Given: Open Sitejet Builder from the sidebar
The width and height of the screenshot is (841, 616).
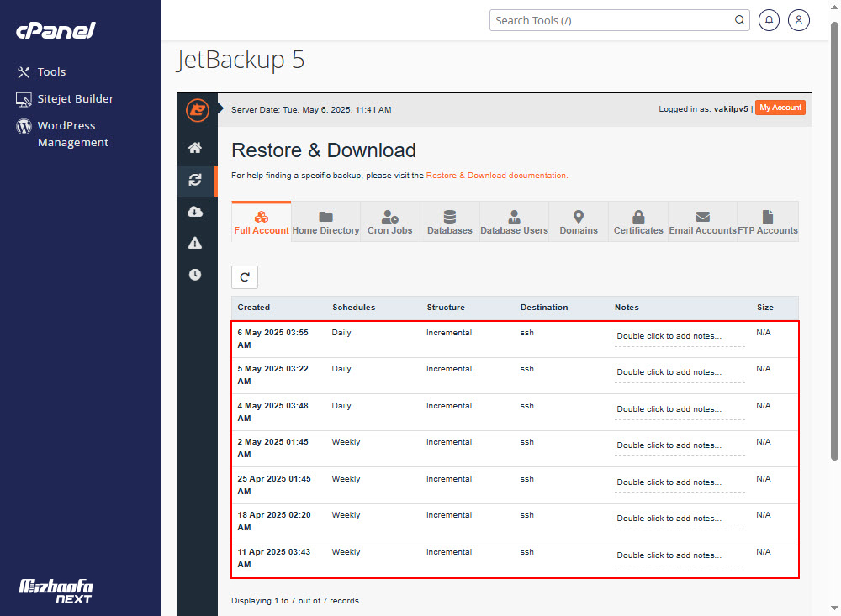Looking at the screenshot, I should tap(65, 98).
